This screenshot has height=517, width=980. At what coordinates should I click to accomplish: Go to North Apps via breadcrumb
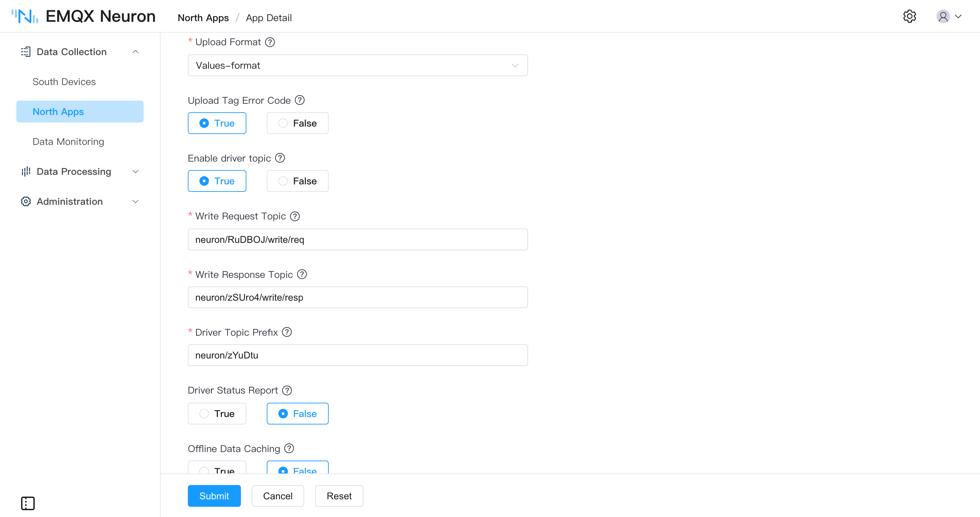[203, 17]
